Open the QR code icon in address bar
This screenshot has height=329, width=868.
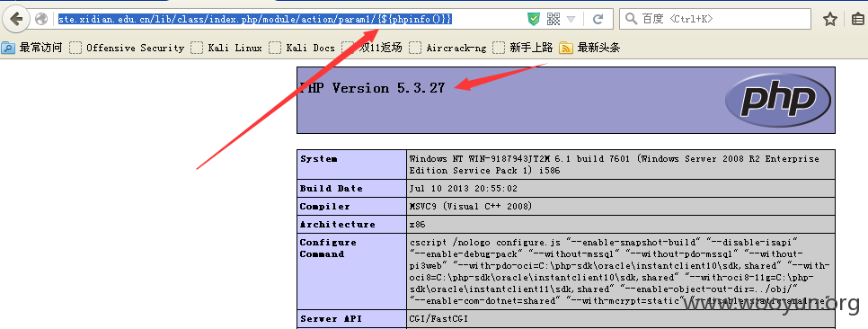[553, 20]
